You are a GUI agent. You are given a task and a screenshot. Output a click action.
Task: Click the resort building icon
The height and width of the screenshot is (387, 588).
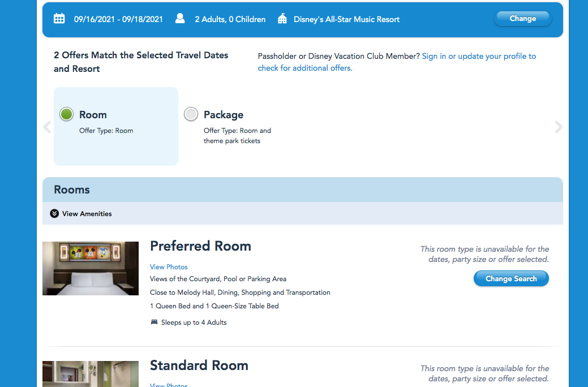pyautogui.click(x=282, y=19)
